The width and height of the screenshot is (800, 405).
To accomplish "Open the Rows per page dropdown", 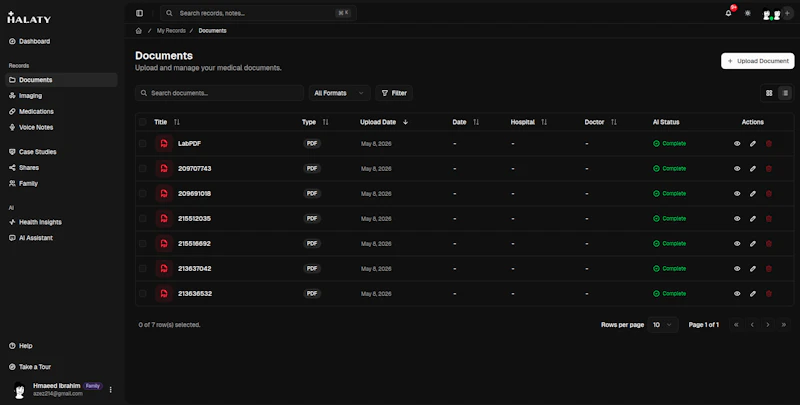I will click(x=662, y=325).
